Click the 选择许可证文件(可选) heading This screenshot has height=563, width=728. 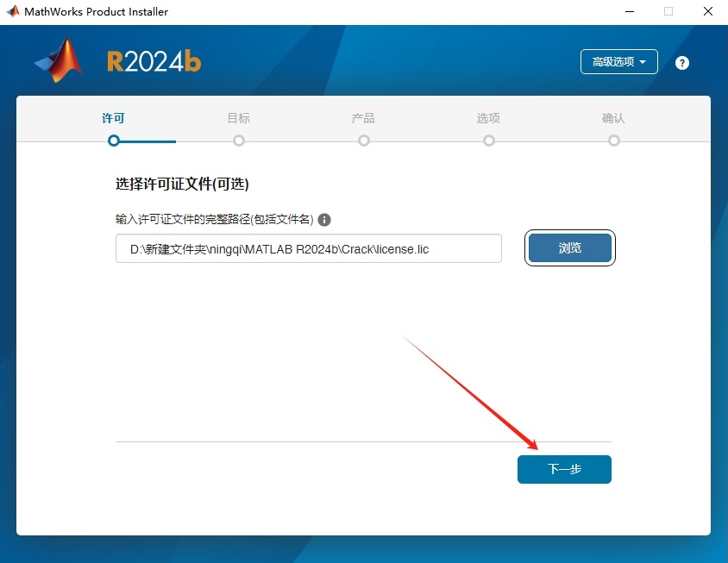point(182,184)
